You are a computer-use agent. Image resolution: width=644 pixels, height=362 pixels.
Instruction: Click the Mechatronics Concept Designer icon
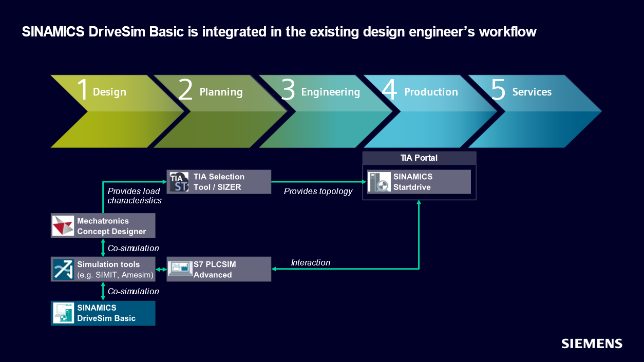click(64, 226)
